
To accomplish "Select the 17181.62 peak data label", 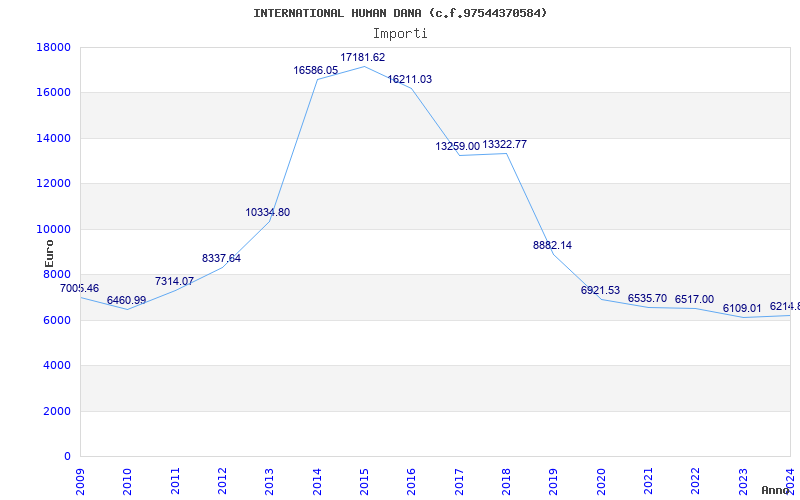I will (363, 57).
